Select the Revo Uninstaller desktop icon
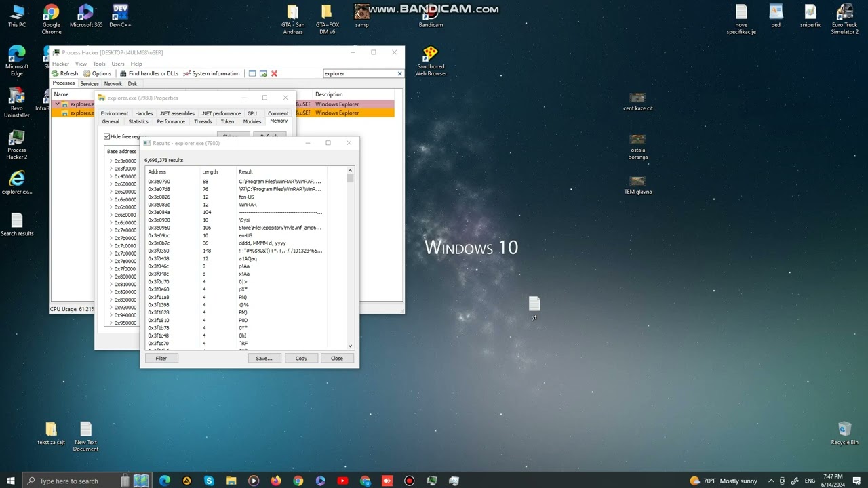Image resolution: width=868 pixels, height=488 pixels. click(x=17, y=103)
